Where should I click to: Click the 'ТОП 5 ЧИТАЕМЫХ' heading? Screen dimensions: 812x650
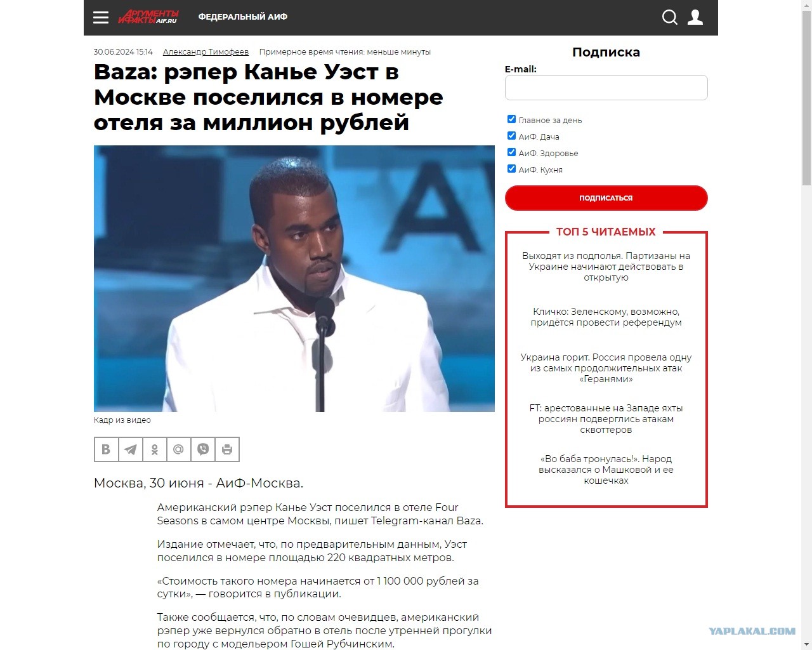(606, 232)
